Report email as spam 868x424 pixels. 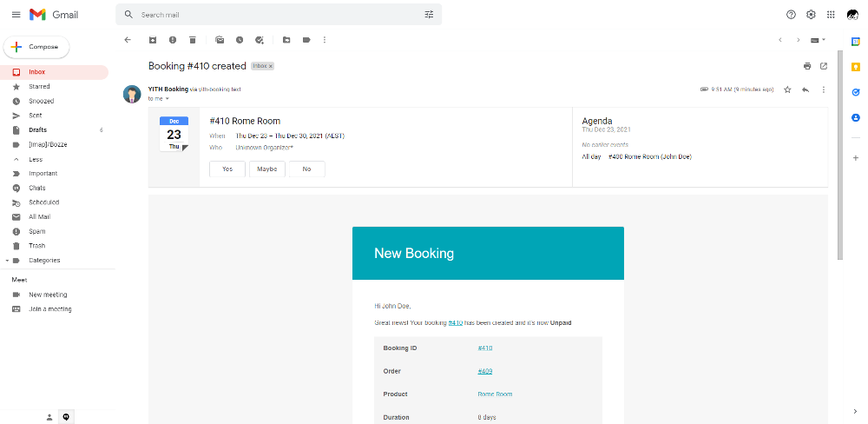tap(173, 40)
